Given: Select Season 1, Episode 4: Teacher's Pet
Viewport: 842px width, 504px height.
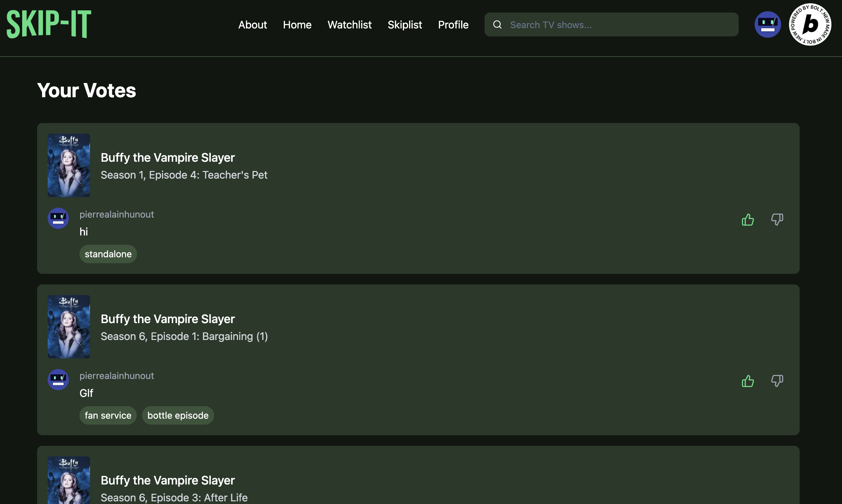Looking at the screenshot, I should pos(184,175).
